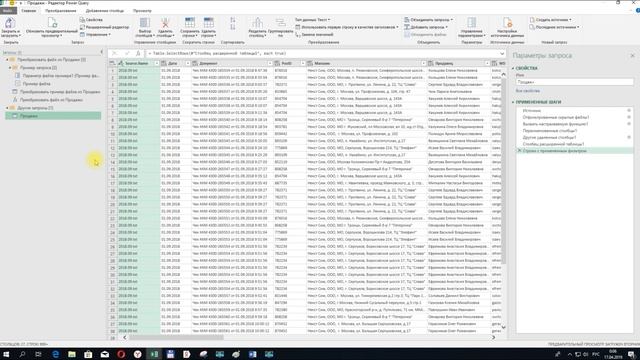The height and width of the screenshot is (360, 640).
Task: Expand the formula bar chevron
Action: [x=502, y=53]
